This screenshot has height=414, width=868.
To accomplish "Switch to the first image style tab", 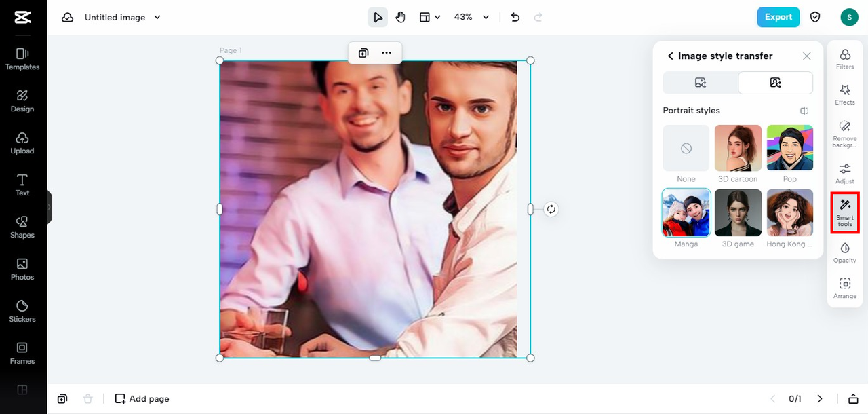I will point(701,83).
